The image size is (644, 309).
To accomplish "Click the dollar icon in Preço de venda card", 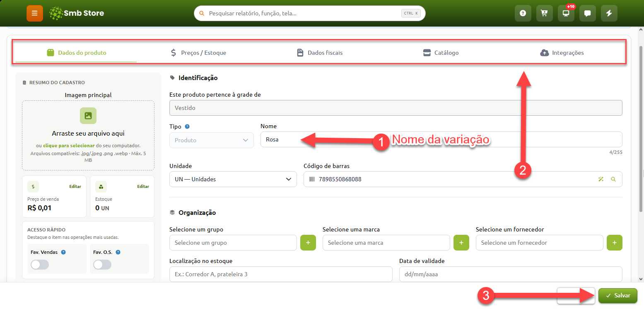I will coord(33,187).
